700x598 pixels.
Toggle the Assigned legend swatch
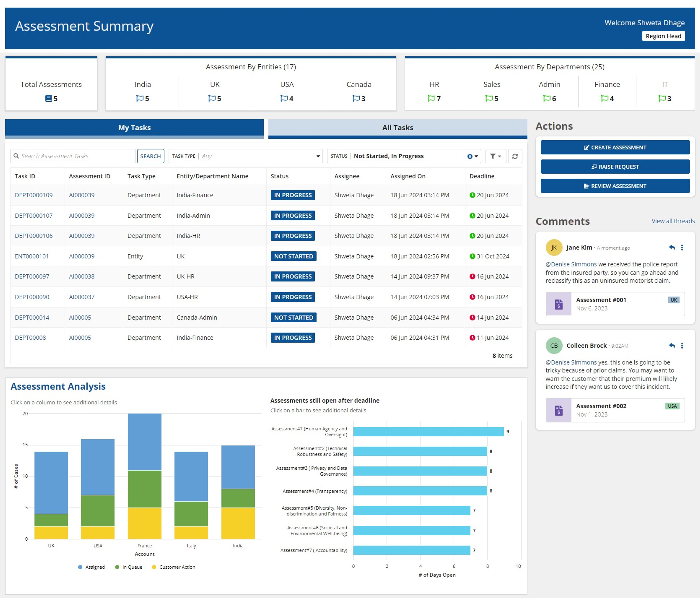(80, 567)
